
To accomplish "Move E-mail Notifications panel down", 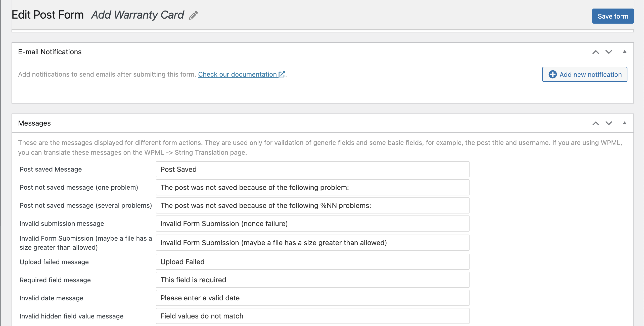I will pos(609,52).
